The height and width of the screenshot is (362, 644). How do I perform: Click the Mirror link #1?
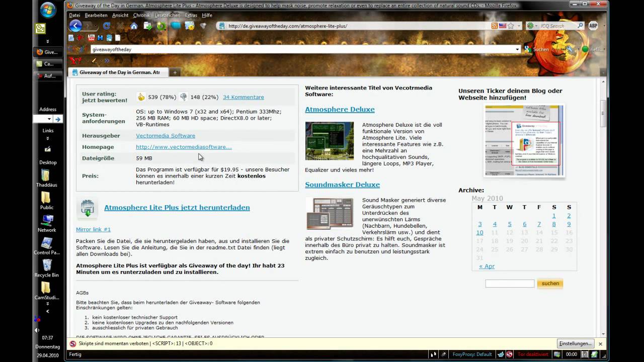93,229
